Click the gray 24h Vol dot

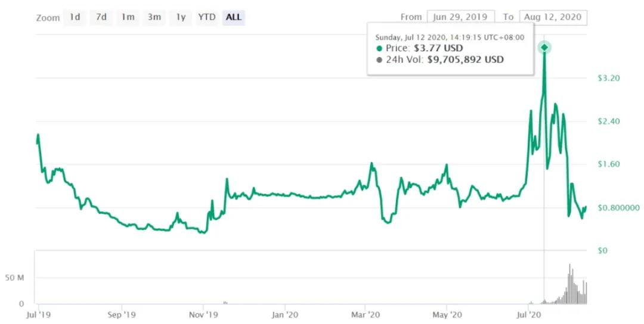tap(379, 60)
